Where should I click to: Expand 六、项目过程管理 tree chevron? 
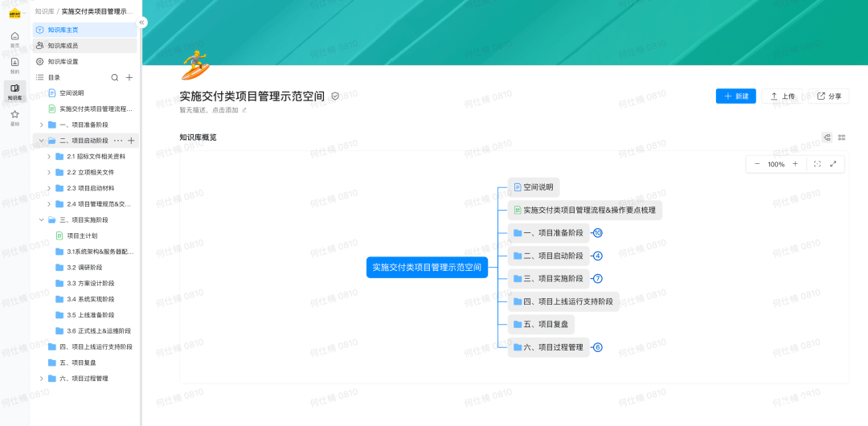(x=41, y=379)
